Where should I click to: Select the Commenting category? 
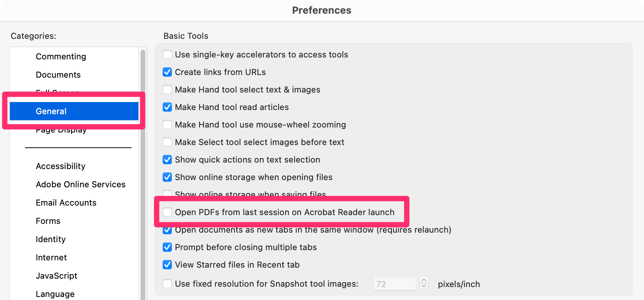point(61,56)
